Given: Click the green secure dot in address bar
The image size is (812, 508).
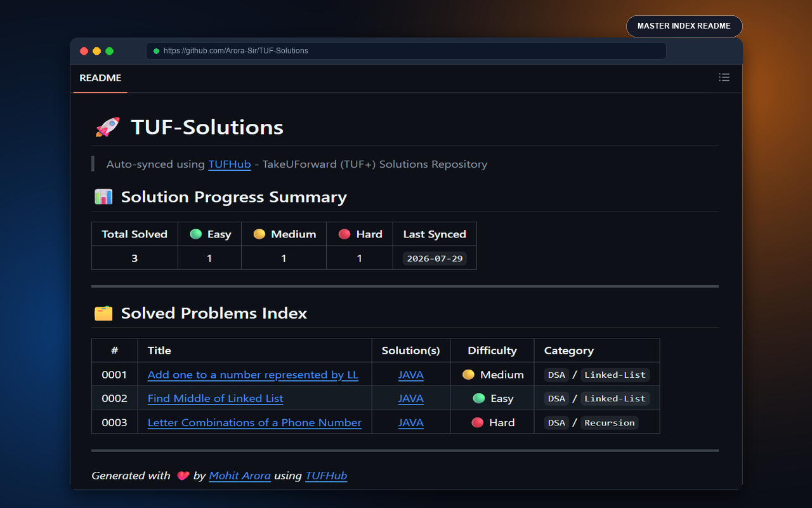Looking at the screenshot, I should click(157, 51).
